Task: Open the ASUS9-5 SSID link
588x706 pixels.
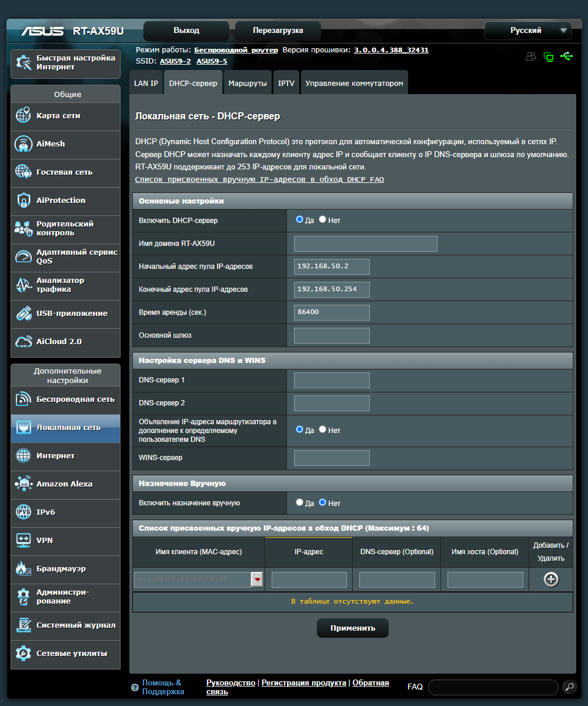Action: pos(212,61)
